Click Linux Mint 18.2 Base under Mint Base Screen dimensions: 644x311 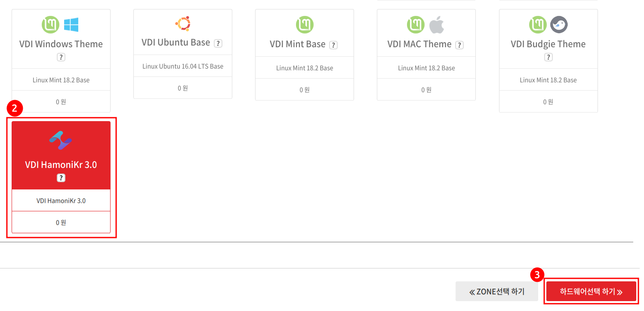coord(305,68)
